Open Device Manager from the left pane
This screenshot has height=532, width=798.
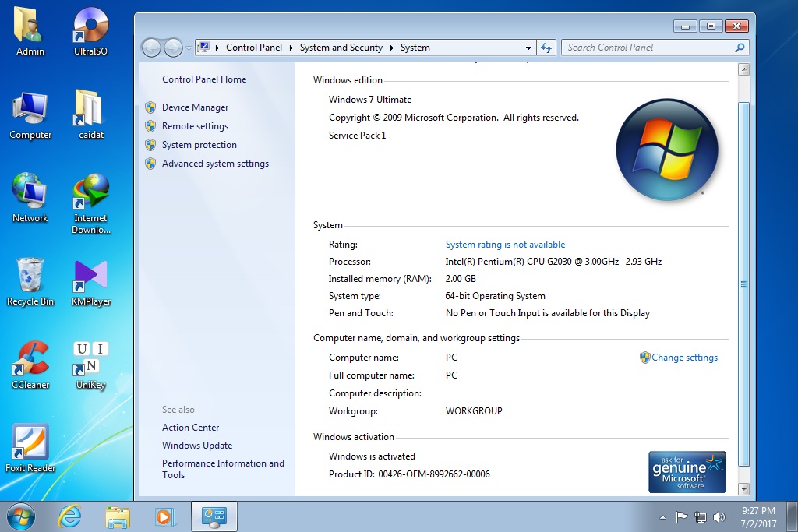pyautogui.click(x=194, y=107)
